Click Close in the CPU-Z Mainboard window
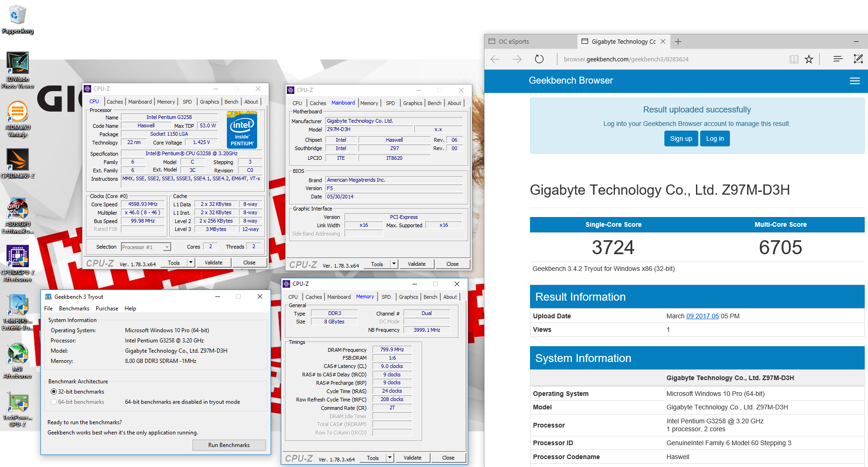Image resolution: width=868 pixels, height=467 pixels. (452, 264)
